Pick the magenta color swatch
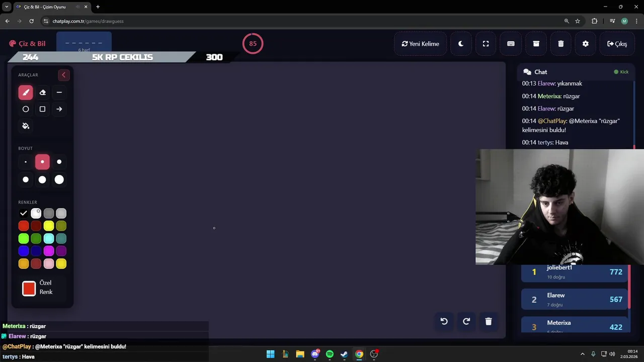This screenshot has height=362, width=644. pos(48,251)
